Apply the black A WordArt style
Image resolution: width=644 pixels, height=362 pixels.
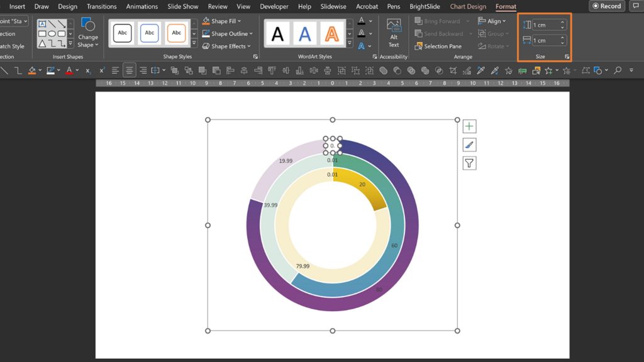tap(277, 34)
